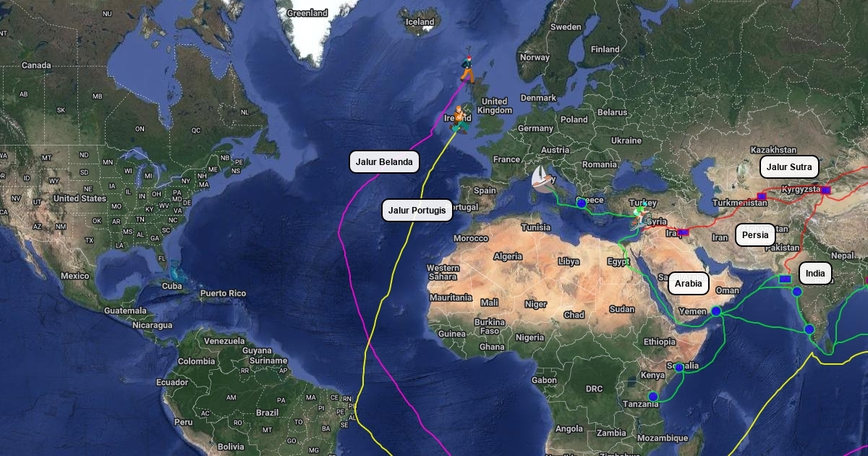Click the Arabia label
This screenshot has width=868, height=456.
(689, 284)
